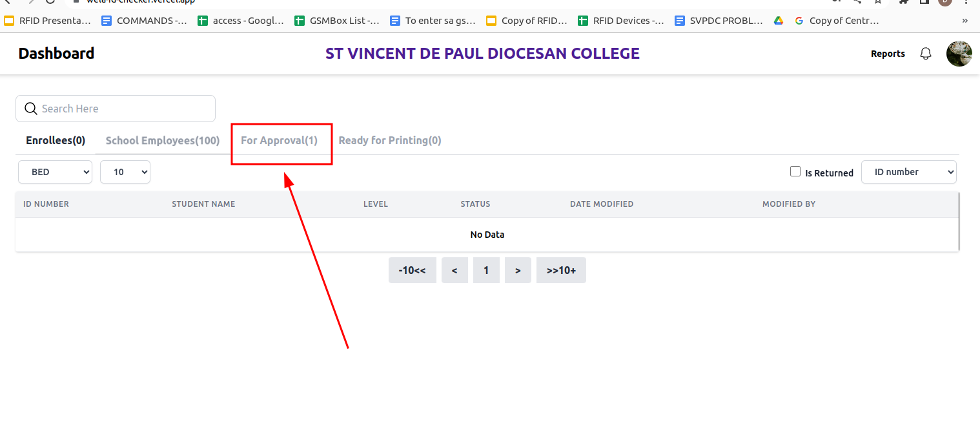980x422 pixels.
Task: Open the Copy of RFID... bookmark
Action: pyautogui.click(x=527, y=21)
